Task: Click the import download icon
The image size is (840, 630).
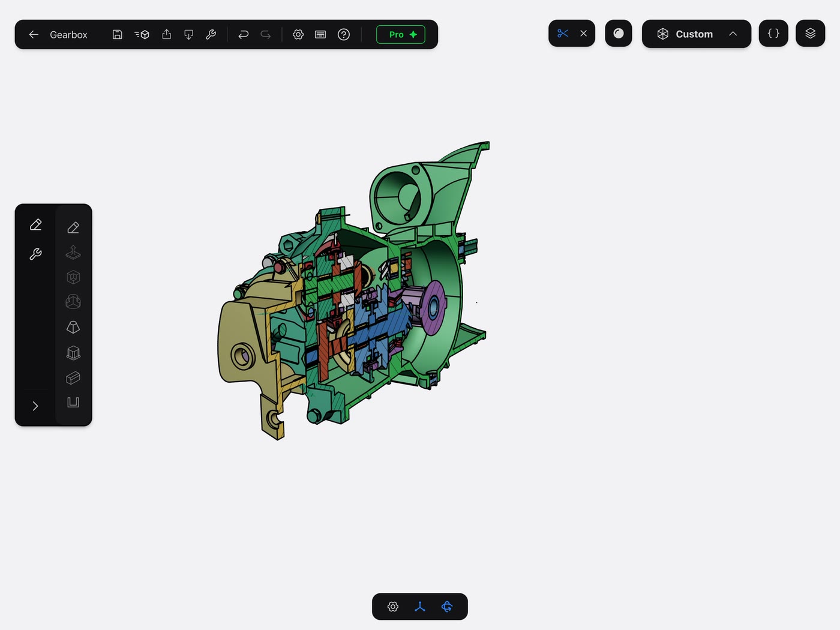Action: point(188,35)
